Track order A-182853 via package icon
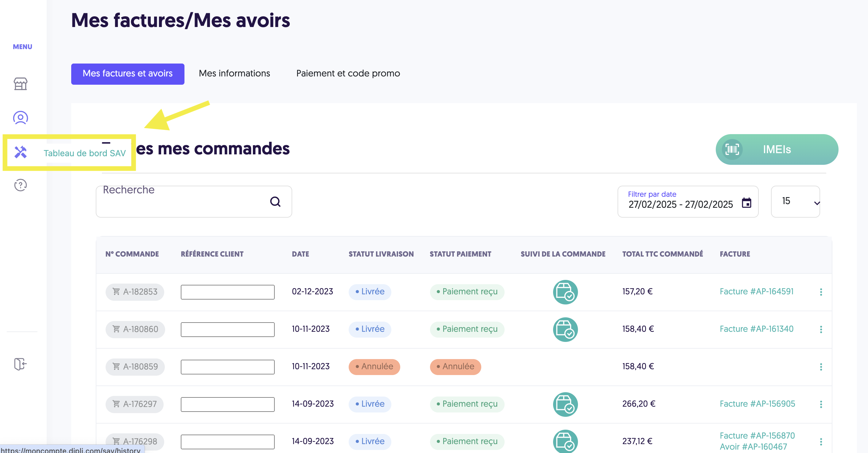Image resolution: width=868 pixels, height=453 pixels. pyautogui.click(x=565, y=292)
